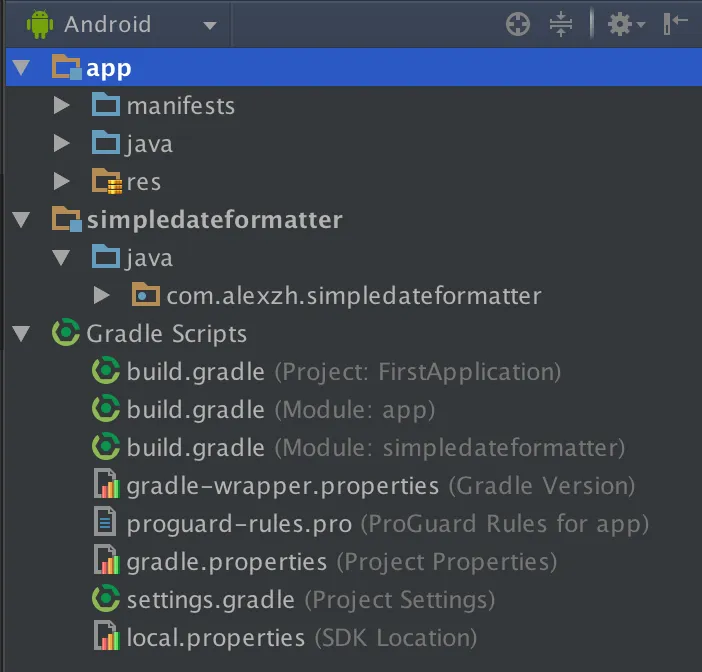
Task: Expand the com.alexzh.simpledateformatter package
Action: click(102, 295)
